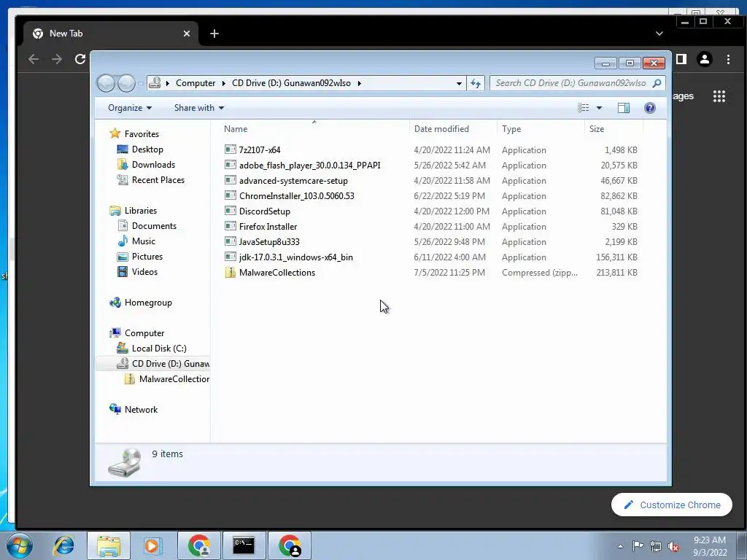Viewport: 747px width, 560px height.
Task: Open Network in navigation pane
Action: 141,410
